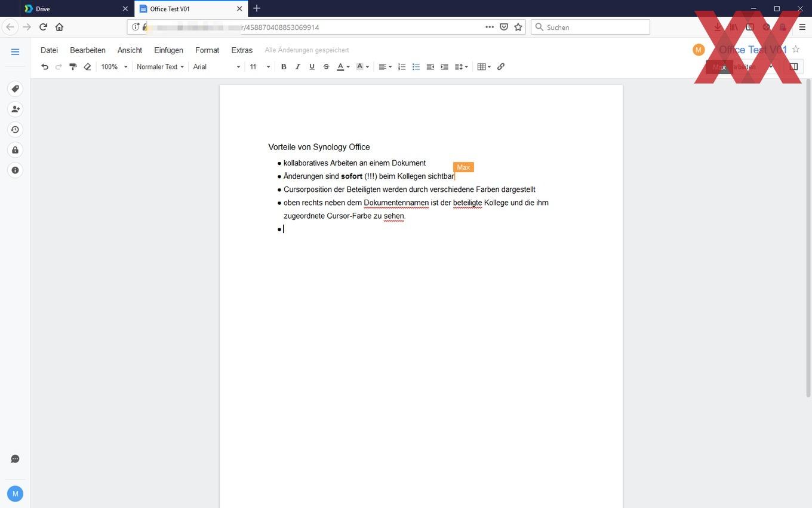The image size is (812, 508).
Task: Reload the current page
Action: [43, 27]
